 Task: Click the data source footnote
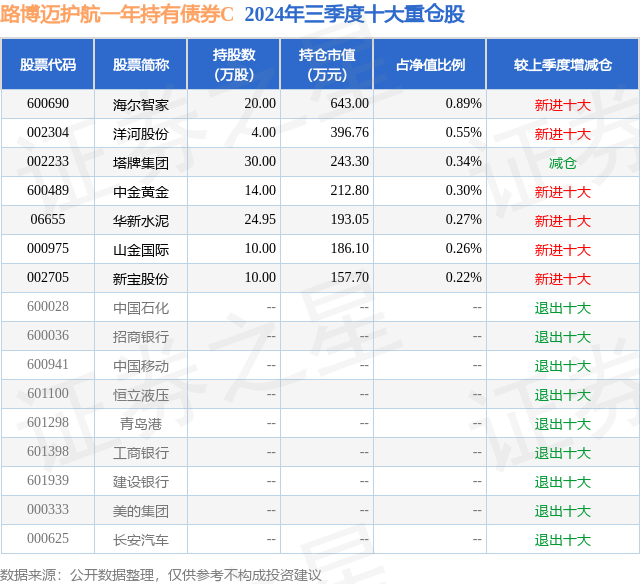tap(160, 575)
